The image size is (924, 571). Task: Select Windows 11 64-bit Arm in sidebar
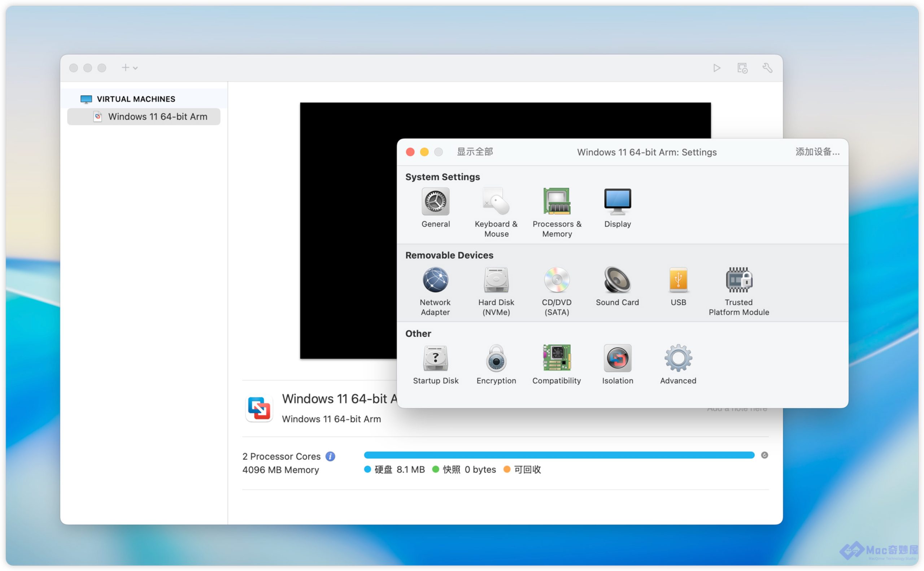(x=157, y=117)
